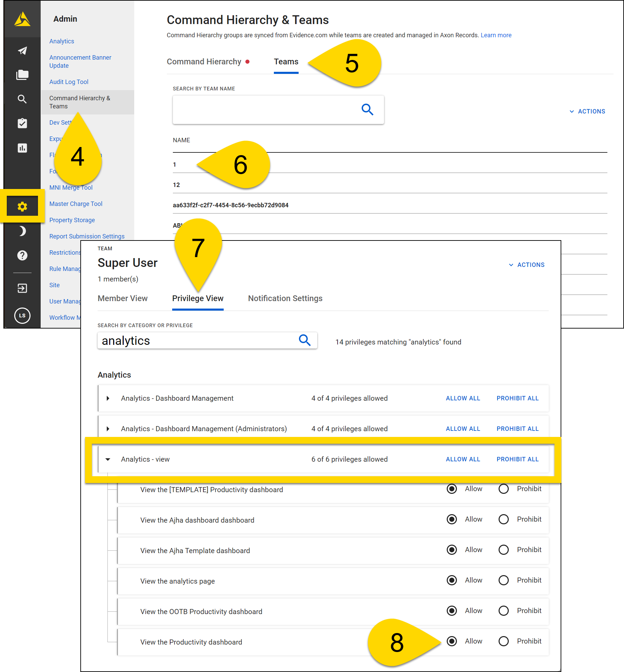This screenshot has height=672, width=624.
Task: Open help via the question mark icon
Action: tap(22, 255)
